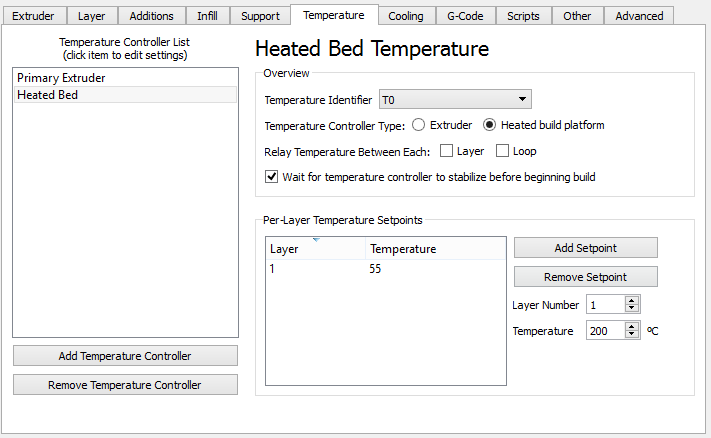Decrease the setpoint Temperature spinner value
Image resolution: width=711 pixels, height=438 pixels.
point(632,335)
